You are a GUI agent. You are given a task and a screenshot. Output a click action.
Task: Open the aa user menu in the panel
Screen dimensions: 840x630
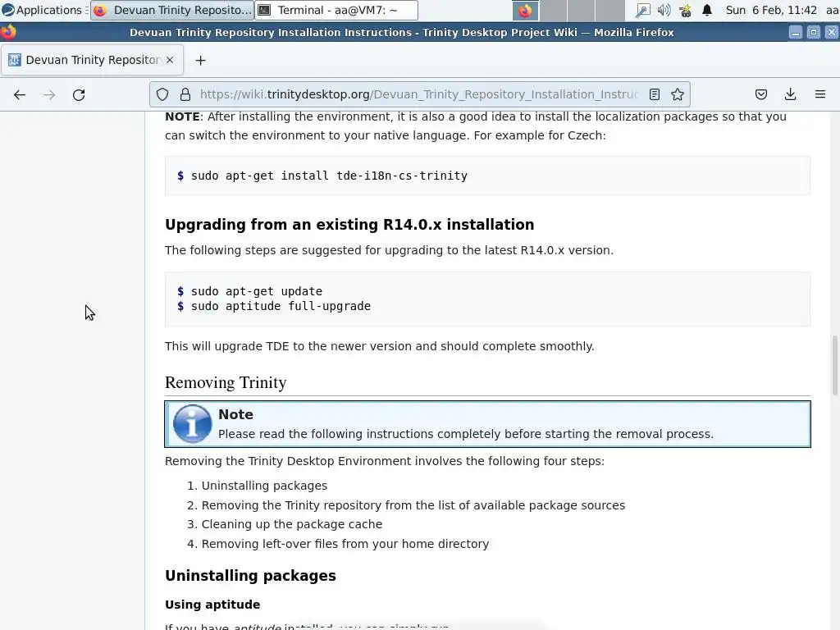click(x=832, y=10)
